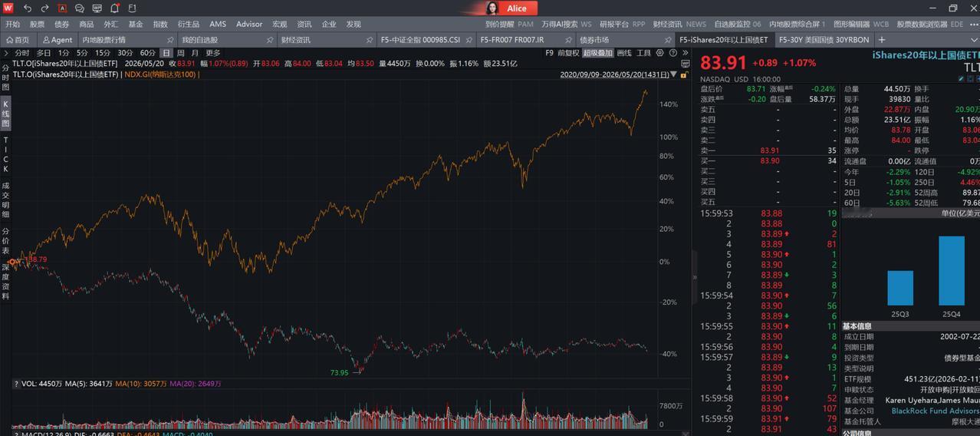Select the 多日 period

click(44, 53)
